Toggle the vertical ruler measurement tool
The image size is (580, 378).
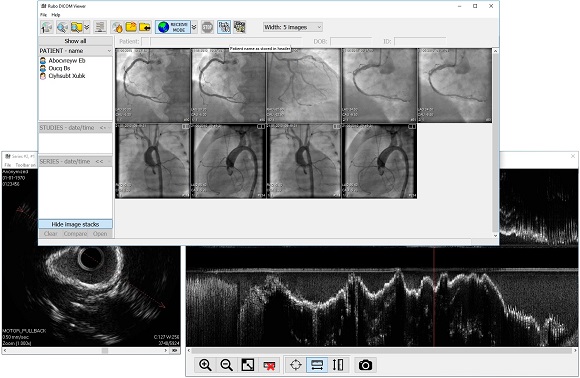pyautogui.click(x=338, y=365)
